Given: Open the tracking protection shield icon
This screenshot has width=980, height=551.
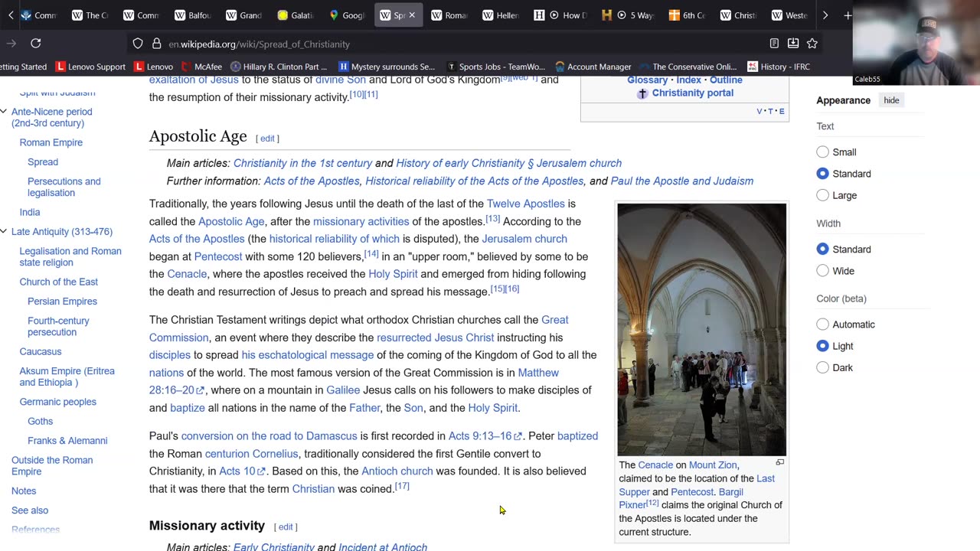Looking at the screenshot, I should coord(138,44).
